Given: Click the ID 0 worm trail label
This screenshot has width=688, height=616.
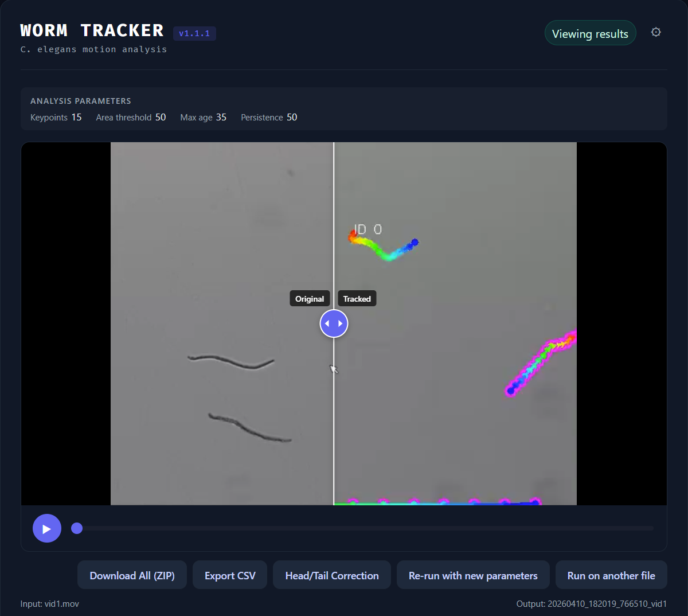Looking at the screenshot, I should point(367,229).
